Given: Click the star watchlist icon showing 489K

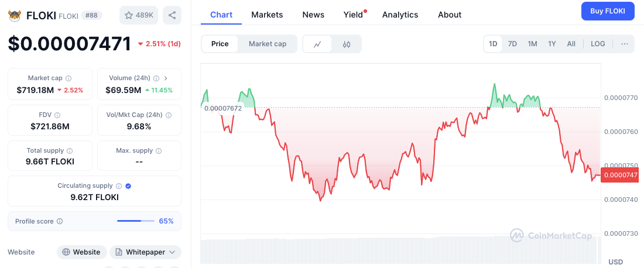Looking at the screenshot, I should pos(138,15).
